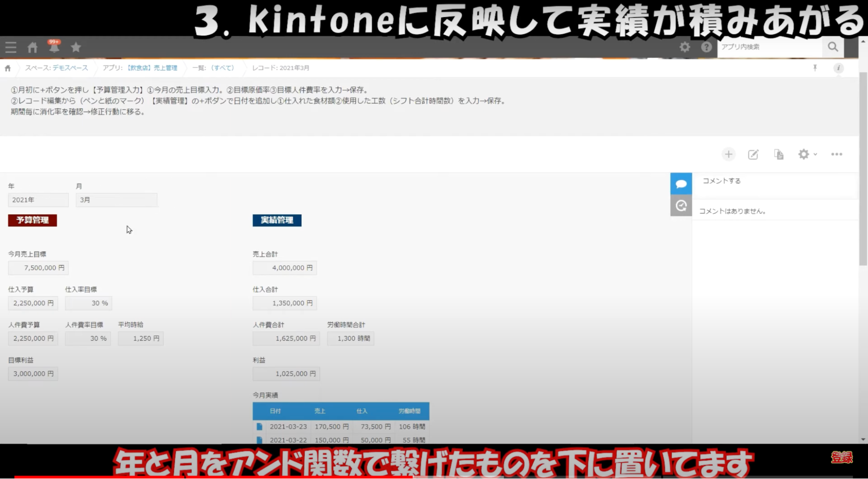Open the help question mark icon

[706, 47]
